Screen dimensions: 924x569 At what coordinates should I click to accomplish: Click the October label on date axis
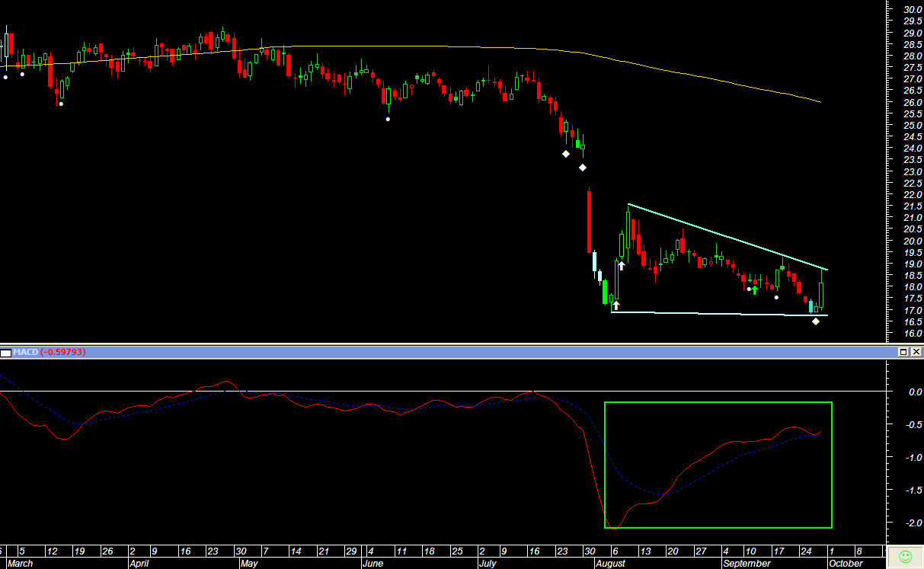point(846,564)
